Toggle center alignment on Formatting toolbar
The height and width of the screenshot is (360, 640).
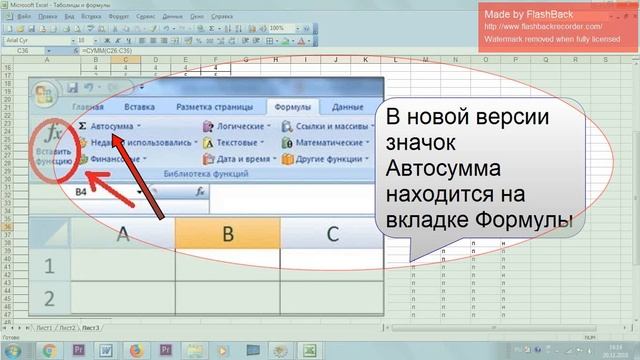point(153,41)
